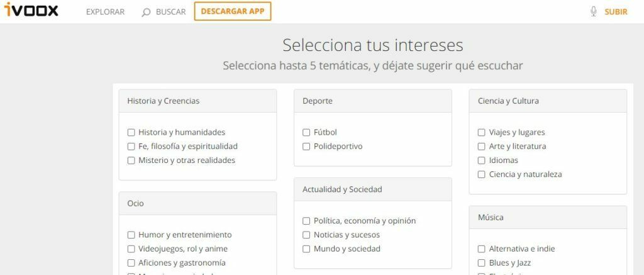Check Ciencia y naturaleza

(481, 174)
